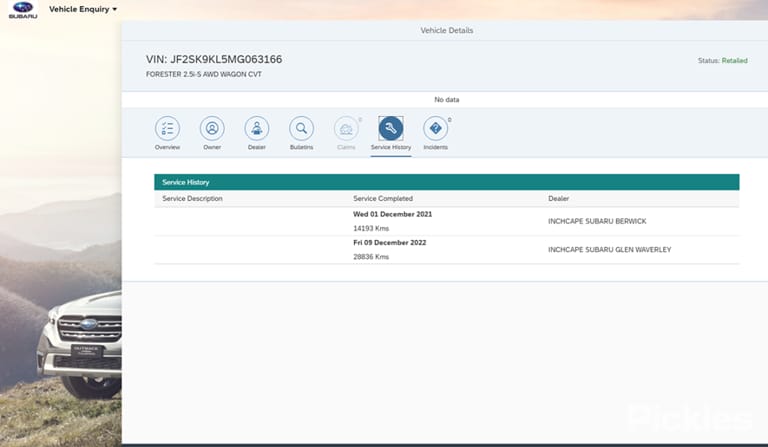Open the Owner person icon
The height and width of the screenshot is (447, 768).
pyautogui.click(x=212, y=128)
